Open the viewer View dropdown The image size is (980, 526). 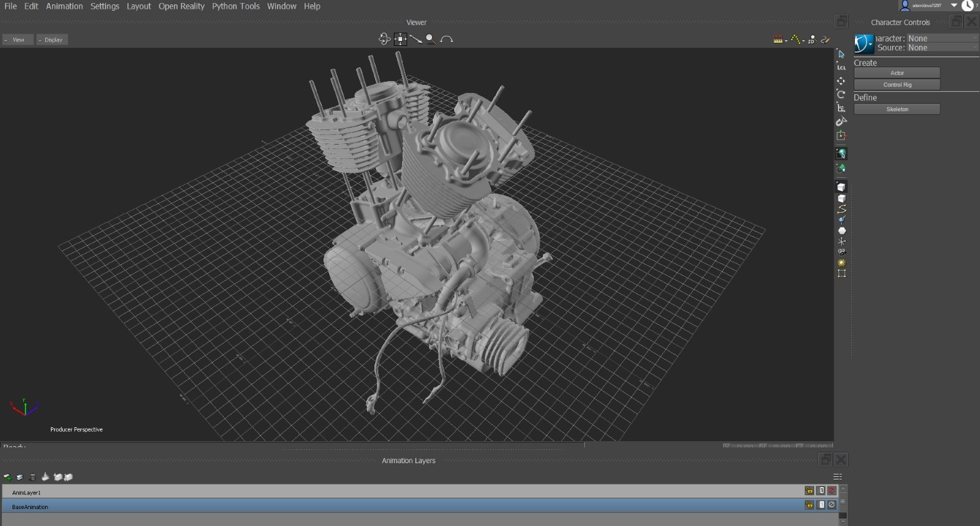[x=18, y=40]
